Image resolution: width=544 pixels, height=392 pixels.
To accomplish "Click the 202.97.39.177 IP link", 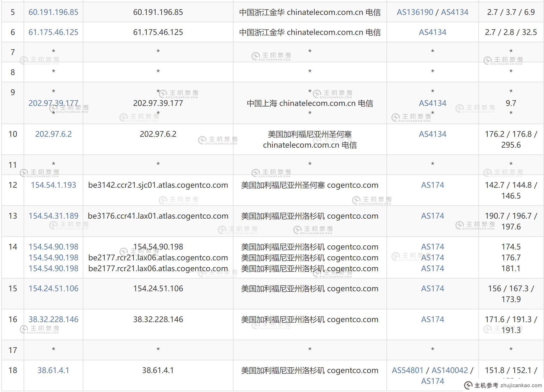I will click(x=53, y=103).
